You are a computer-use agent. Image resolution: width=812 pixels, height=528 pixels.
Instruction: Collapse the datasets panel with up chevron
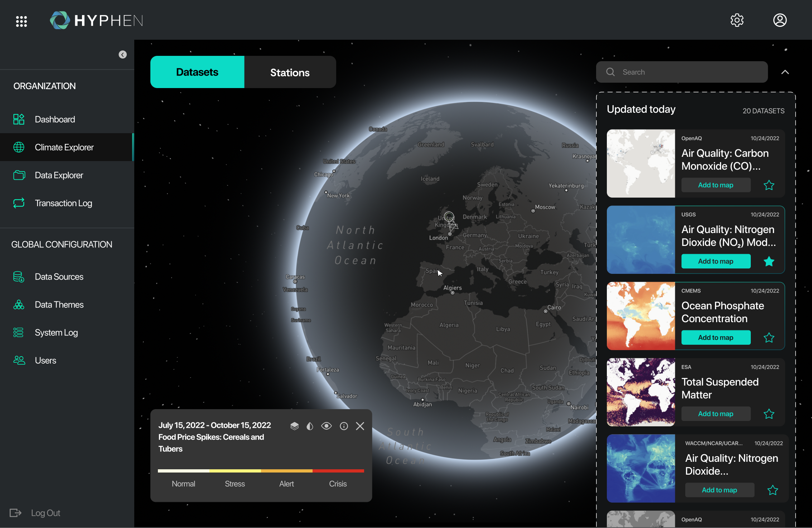[785, 72]
